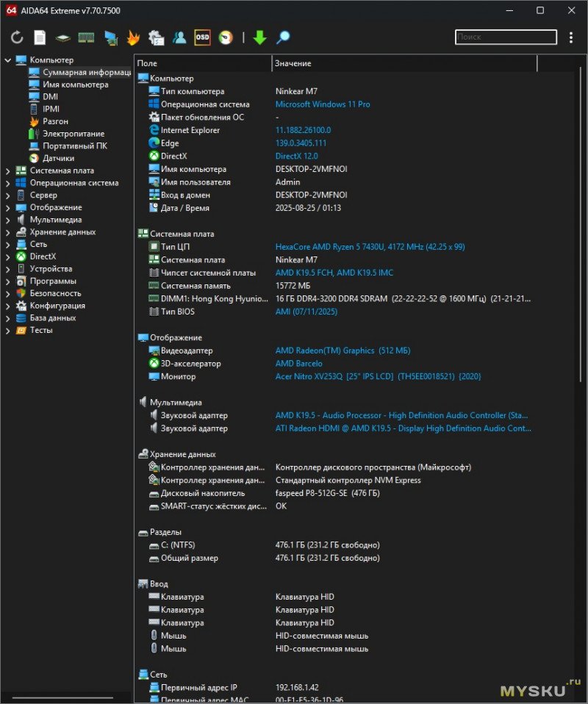Select Конфигурация in the sidebar tree
588x704 pixels.
click(57, 305)
